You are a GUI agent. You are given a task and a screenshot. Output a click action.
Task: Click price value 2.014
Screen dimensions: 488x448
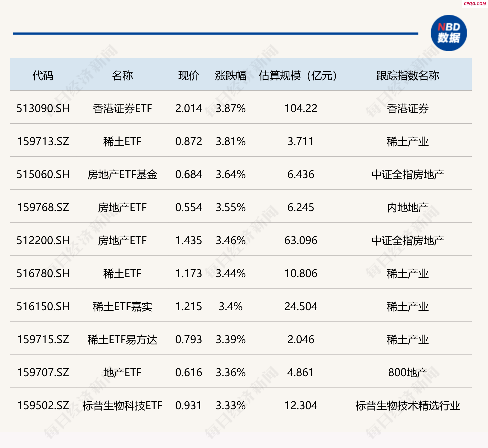pos(189,108)
